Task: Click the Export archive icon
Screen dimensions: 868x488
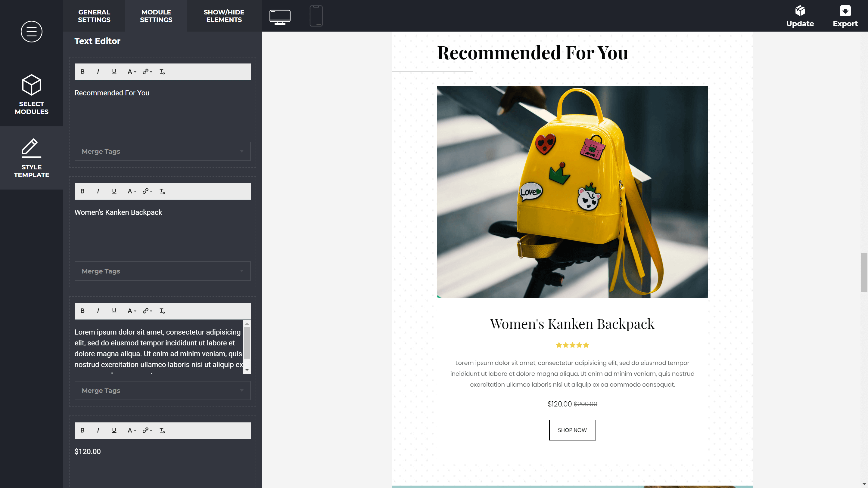Action: click(x=845, y=11)
